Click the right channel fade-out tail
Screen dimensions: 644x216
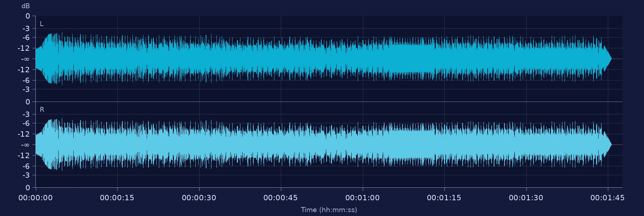[607, 144]
